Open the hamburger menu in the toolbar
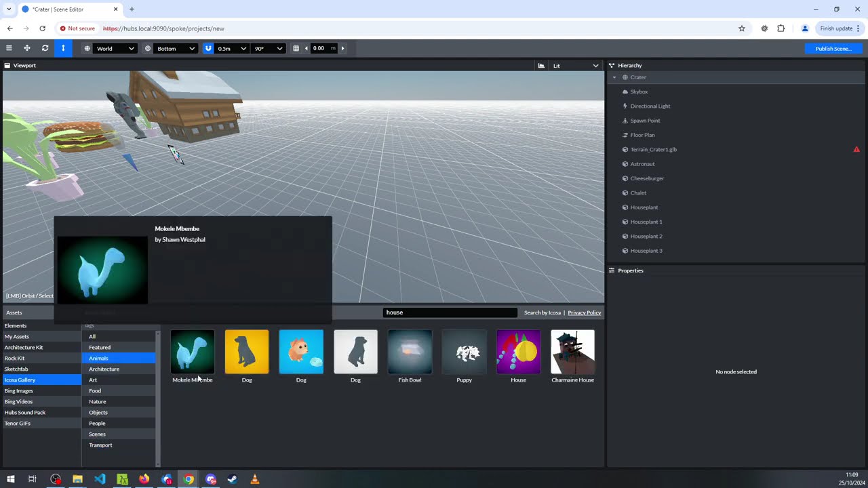This screenshot has height=488, width=868. [x=9, y=48]
